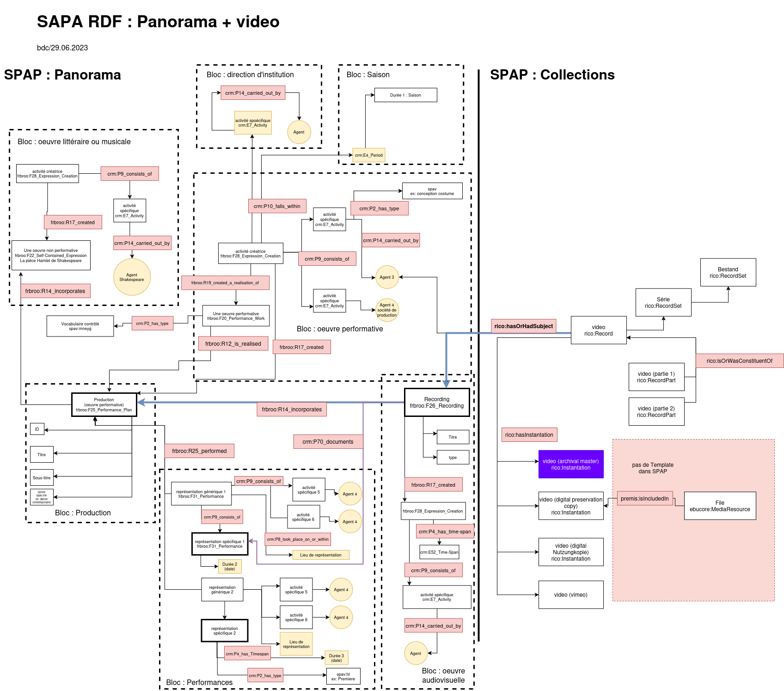Select the File ebucore:MediaResource box
Image resolution: width=784 pixels, height=691 pixels.
pyautogui.click(x=720, y=506)
